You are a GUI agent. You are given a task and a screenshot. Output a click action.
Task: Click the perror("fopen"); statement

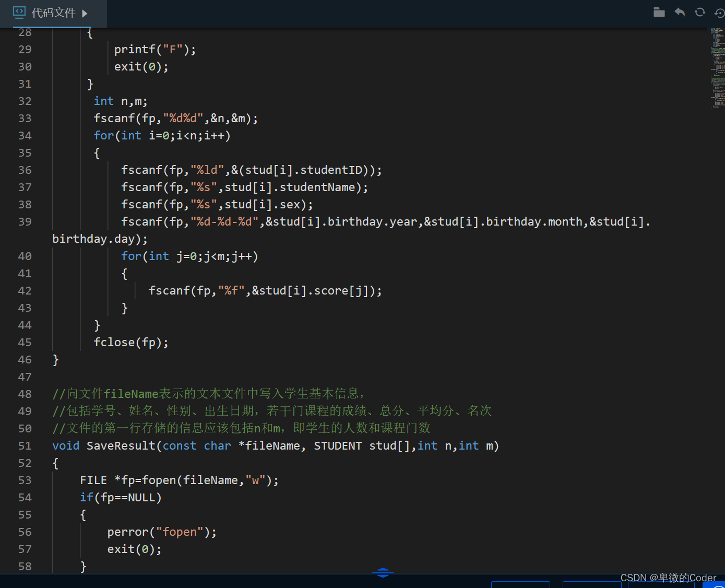coord(162,532)
